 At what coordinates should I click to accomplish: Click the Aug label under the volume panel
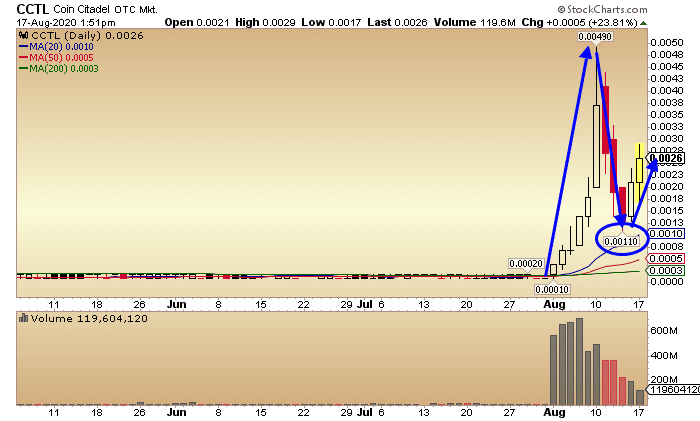click(554, 412)
